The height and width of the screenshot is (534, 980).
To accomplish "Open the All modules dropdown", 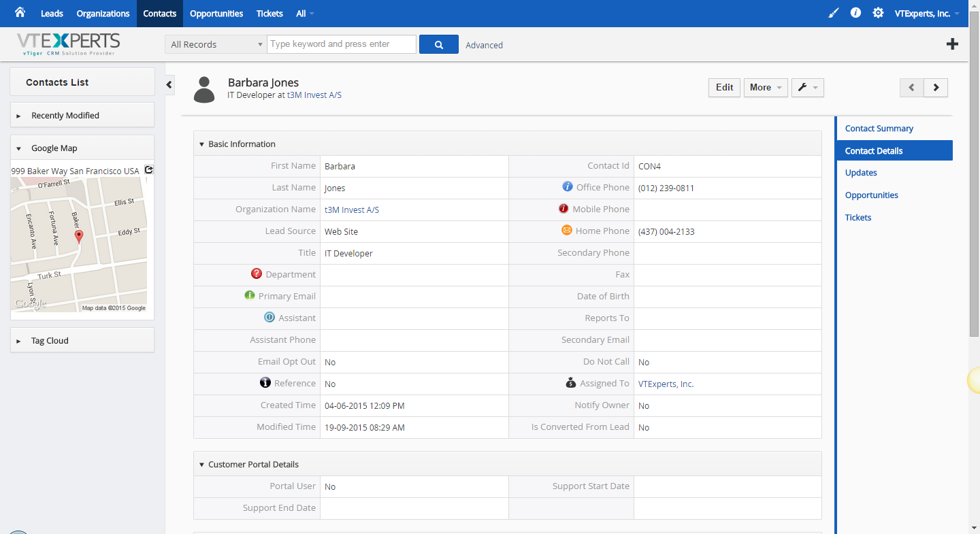I will pyautogui.click(x=305, y=14).
